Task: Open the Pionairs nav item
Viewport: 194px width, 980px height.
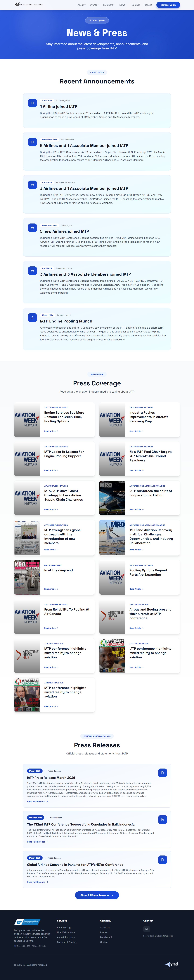Action: pyautogui.click(x=148, y=5)
